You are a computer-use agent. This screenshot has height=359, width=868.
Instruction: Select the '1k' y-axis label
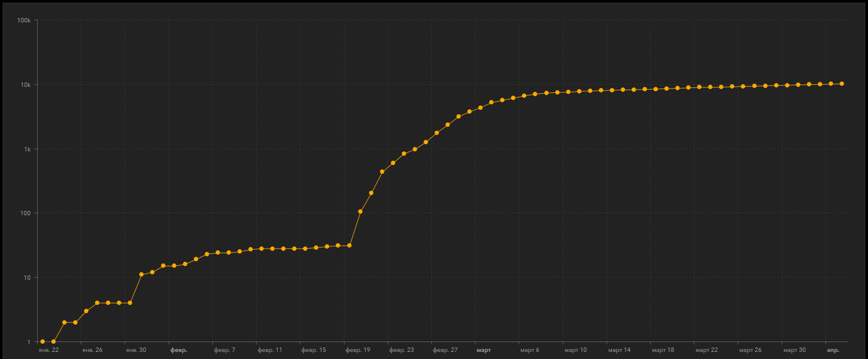pos(27,149)
